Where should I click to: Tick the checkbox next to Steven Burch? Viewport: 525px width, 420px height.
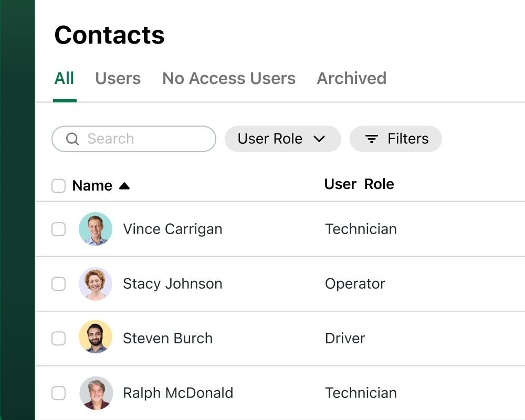click(59, 339)
